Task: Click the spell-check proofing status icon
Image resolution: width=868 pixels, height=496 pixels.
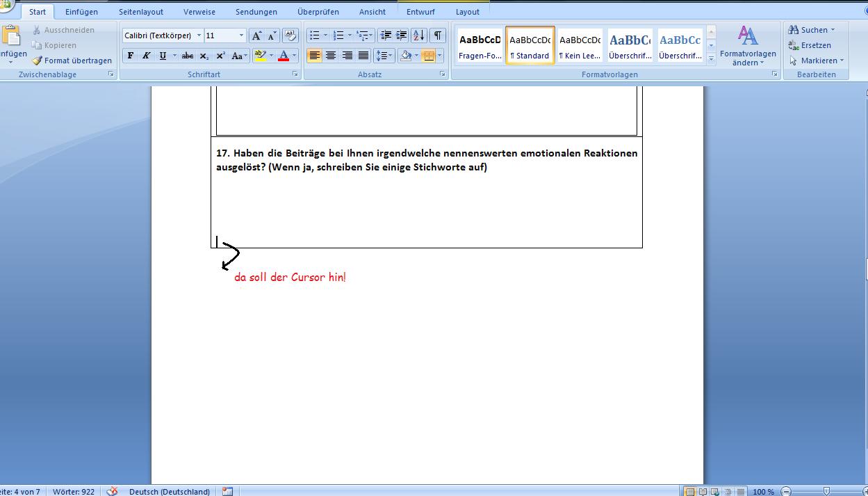Action: 112,491
